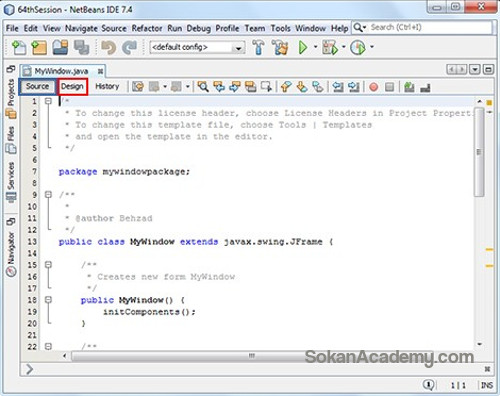Viewport: 500px width, 396px height.
Task: Open the History view tab
Action: [x=107, y=87]
